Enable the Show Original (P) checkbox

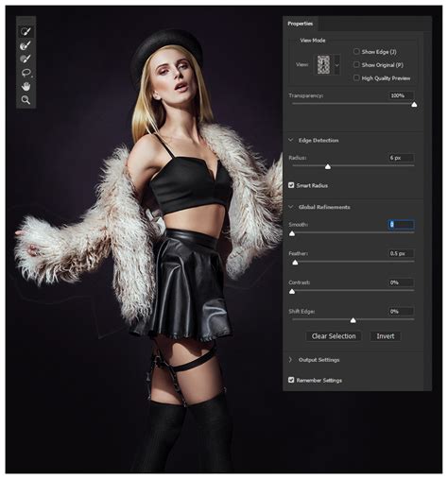[356, 64]
